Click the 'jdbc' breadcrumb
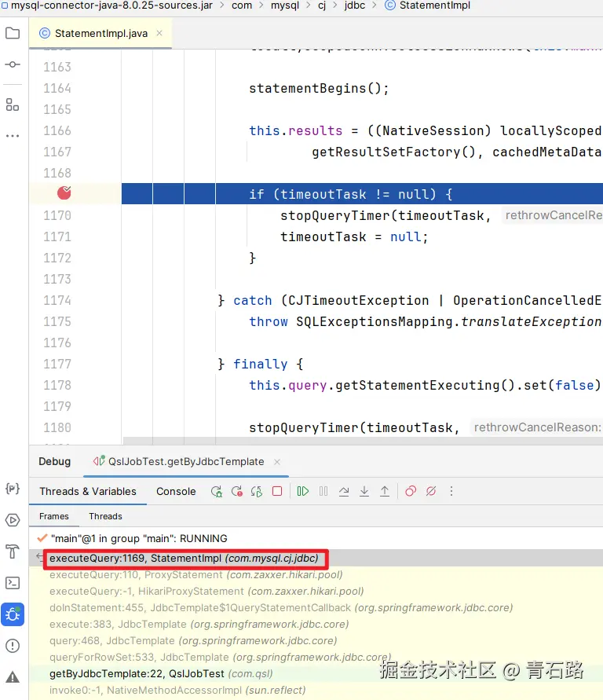 point(355,5)
